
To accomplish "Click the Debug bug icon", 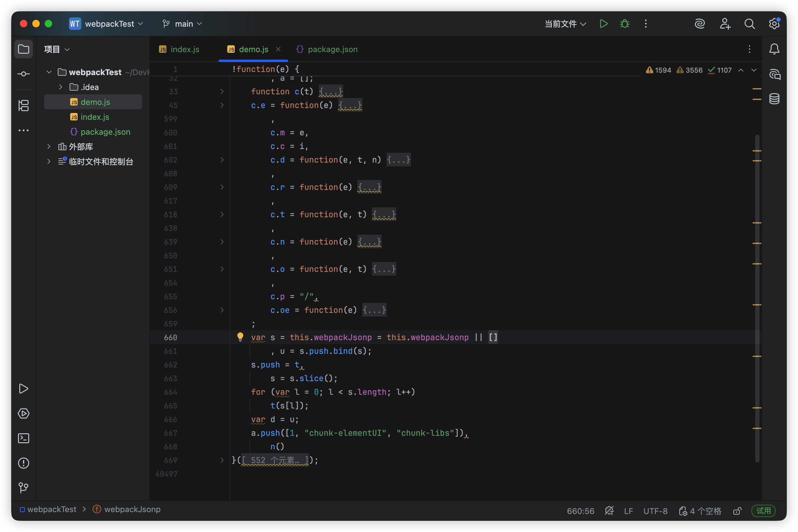I will pyautogui.click(x=624, y=24).
